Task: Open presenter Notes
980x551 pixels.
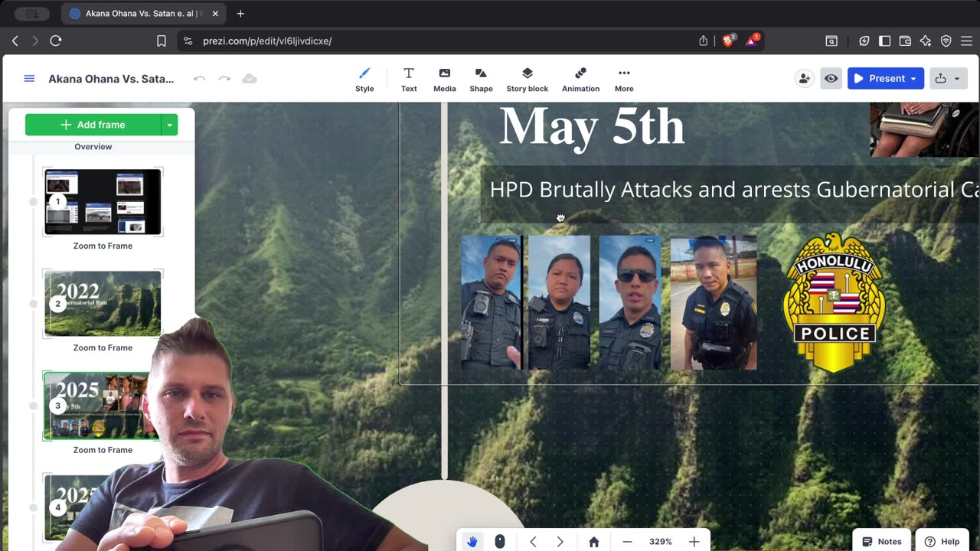Action: [x=881, y=541]
